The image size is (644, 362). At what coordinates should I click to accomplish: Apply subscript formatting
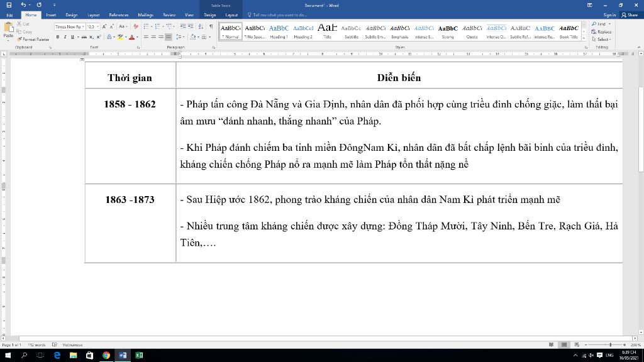[91, 37]
